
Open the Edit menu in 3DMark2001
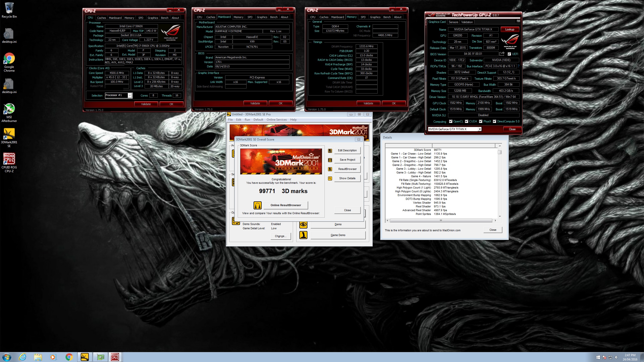pyautogui.click(x=238, y=120)
